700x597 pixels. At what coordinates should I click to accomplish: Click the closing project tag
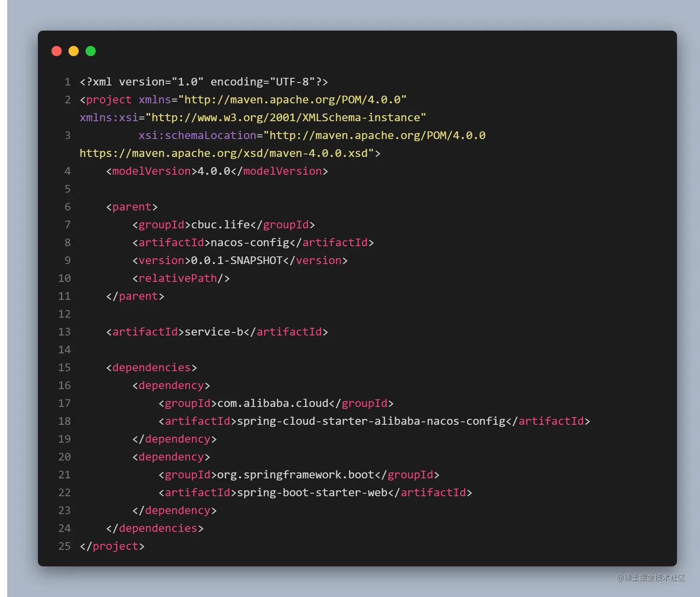point(112,546)
